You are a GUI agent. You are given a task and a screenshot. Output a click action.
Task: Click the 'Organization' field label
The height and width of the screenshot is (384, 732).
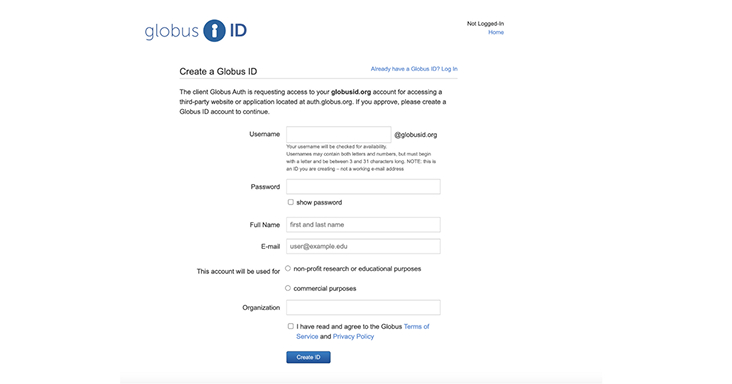click(261, 307)
